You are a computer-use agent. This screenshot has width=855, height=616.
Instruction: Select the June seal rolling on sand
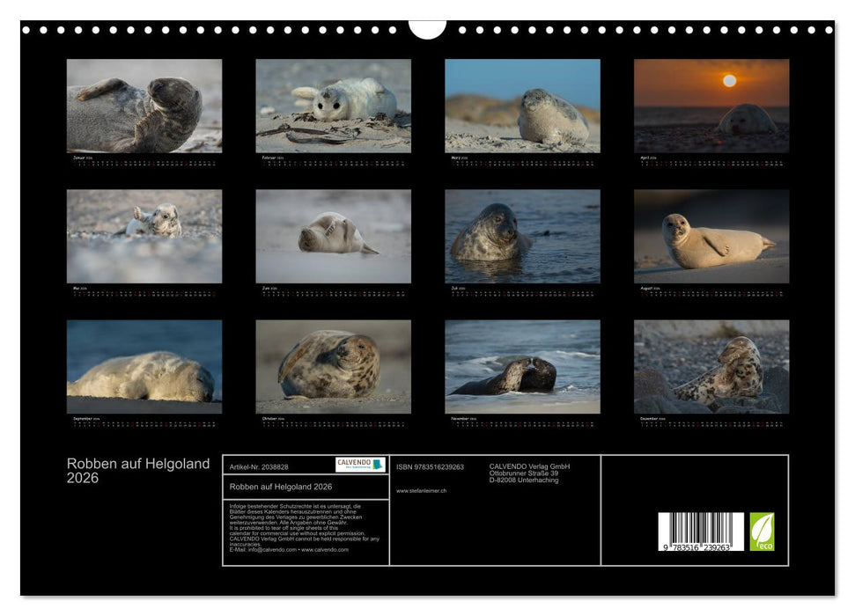click(x=333, y=237)
